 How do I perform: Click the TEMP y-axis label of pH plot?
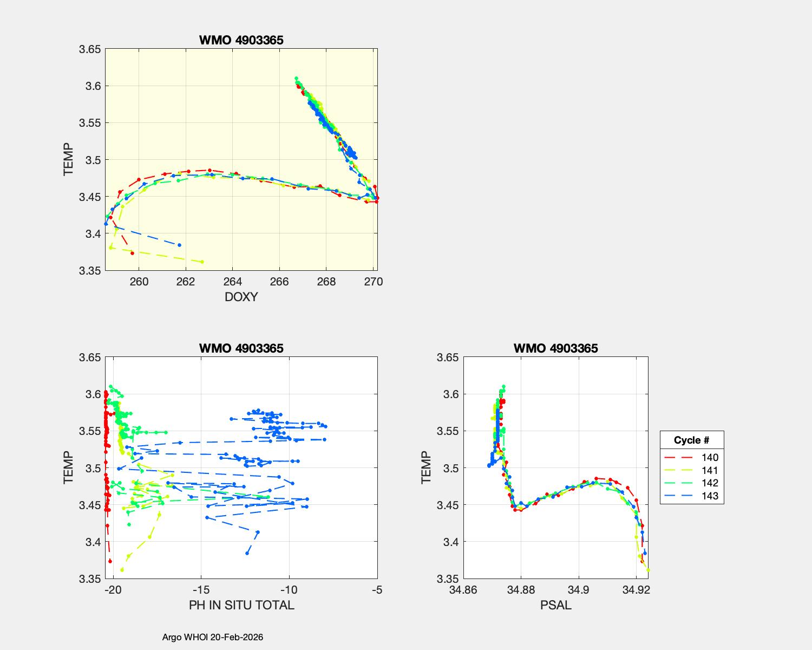pos(68,467)
